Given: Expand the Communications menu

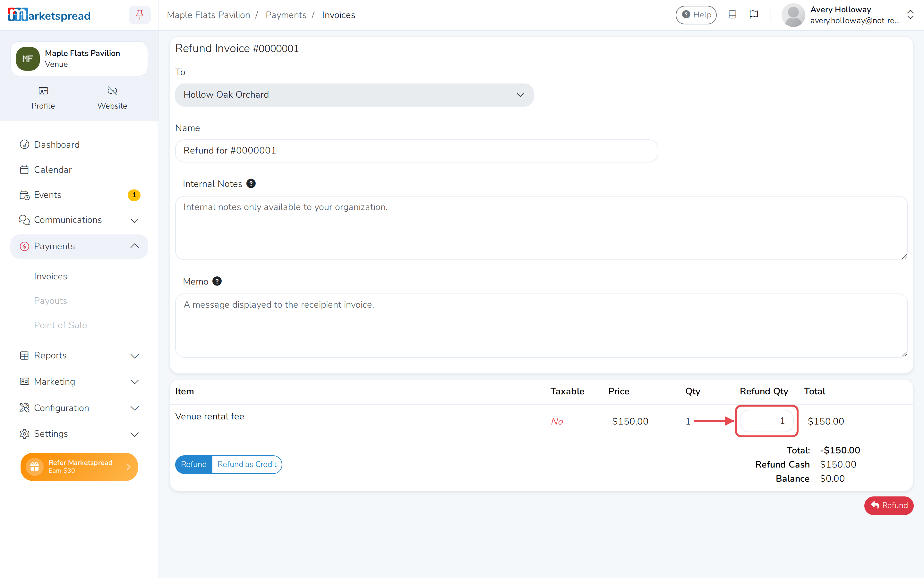Looking at the screenshot, I should tap(79, 220).
